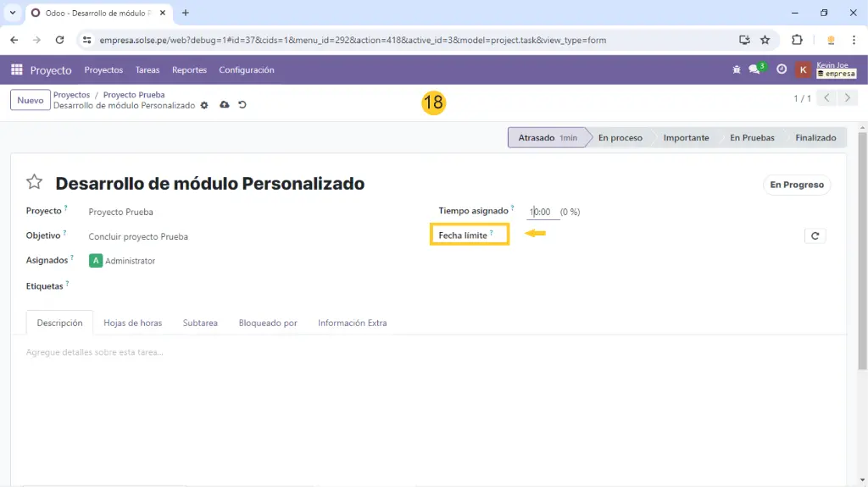Discard changes with the undo arrow icon

click(x=242, y=105)
